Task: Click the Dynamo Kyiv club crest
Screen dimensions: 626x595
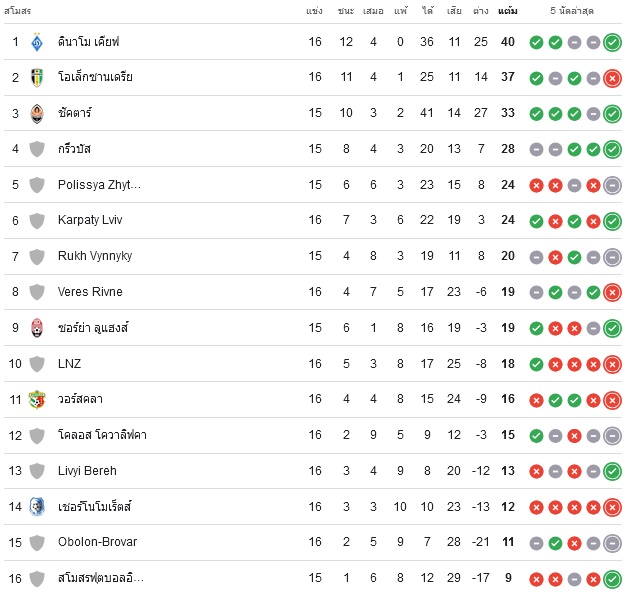Action: coord(37,42)
